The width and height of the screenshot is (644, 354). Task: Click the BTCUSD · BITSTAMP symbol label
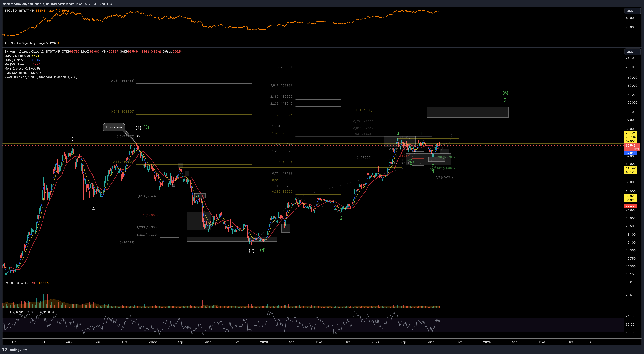19,11
